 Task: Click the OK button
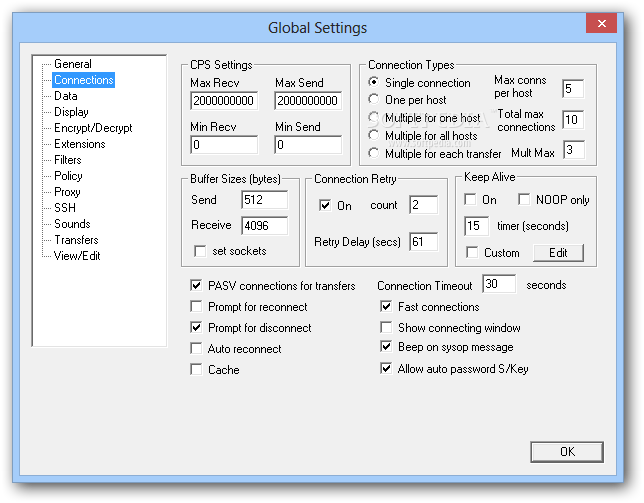pyautogui.click(x=567, y=452)
